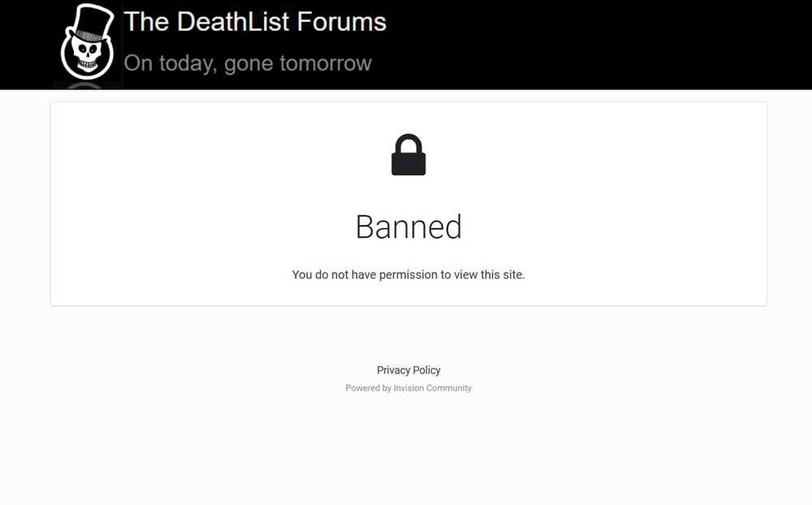Click the padlock icon's solid body
The image size is (812, 505).
coord(408,163)
